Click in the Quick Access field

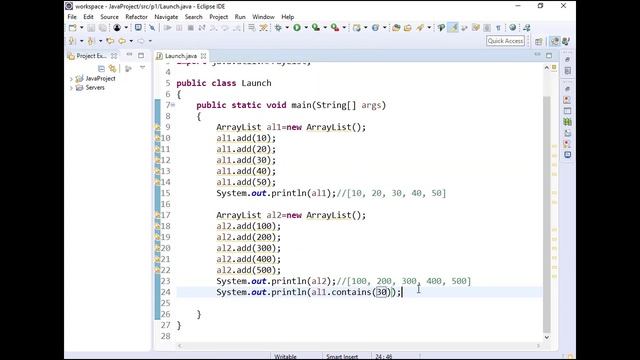click(x=505, y=41)
